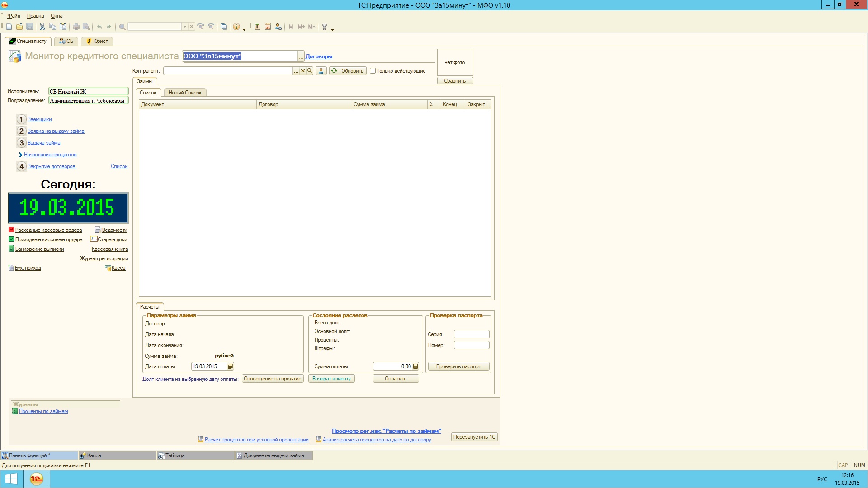The width and height of the screenshot is (868, 488).
Task: Select the Список tab
Action: point(148,93)
